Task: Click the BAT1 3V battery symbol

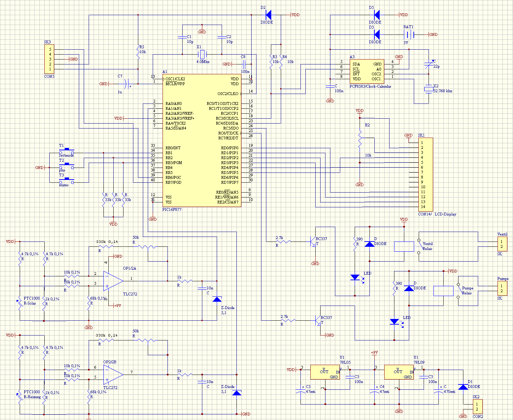Action: click(409, 35)
